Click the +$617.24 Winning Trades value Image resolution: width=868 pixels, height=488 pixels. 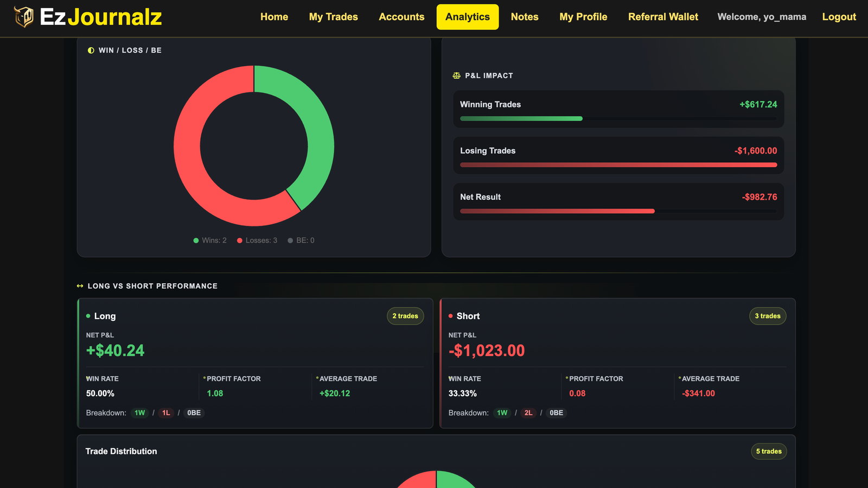(x=758, y=104)
